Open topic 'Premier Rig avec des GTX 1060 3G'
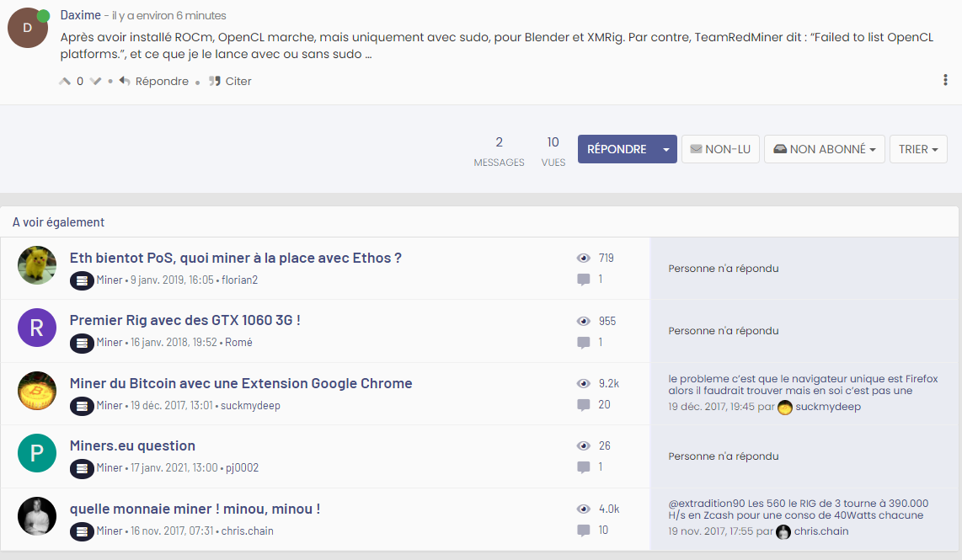962x560 pixels. [x=184, y=321]
